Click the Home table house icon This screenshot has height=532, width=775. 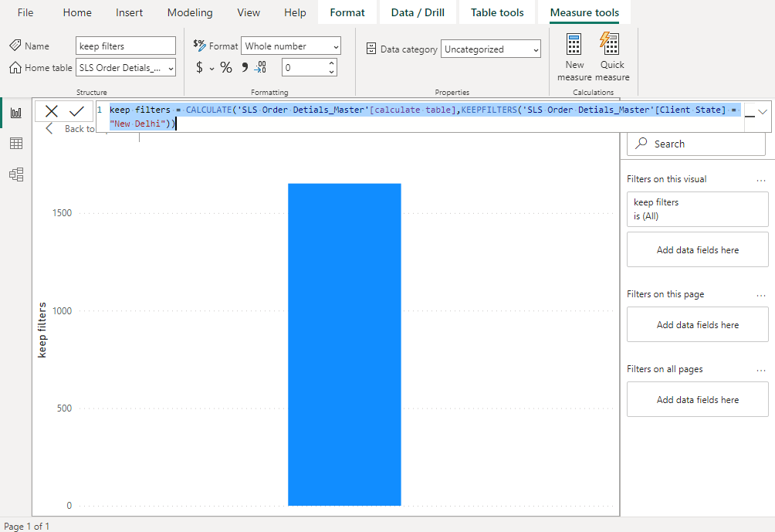tap(15, 67)
